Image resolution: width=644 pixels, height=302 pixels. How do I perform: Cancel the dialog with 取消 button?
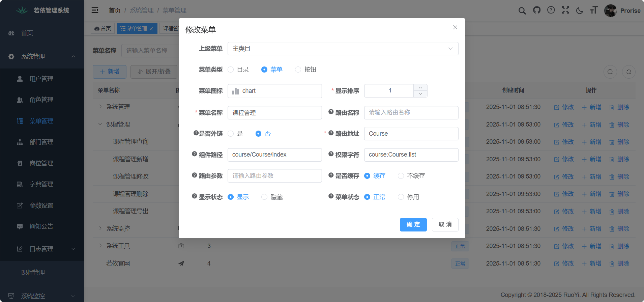(445, 224)
